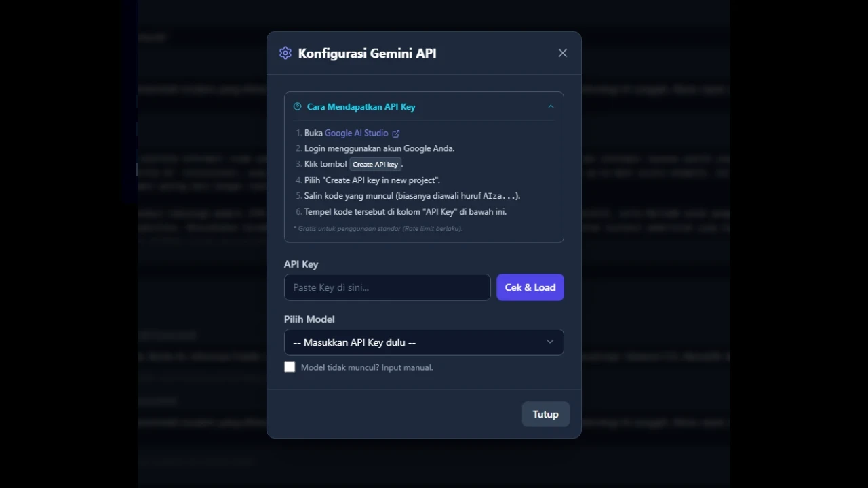Select the dropdown arrow on the model selector

tap(550, 342)
